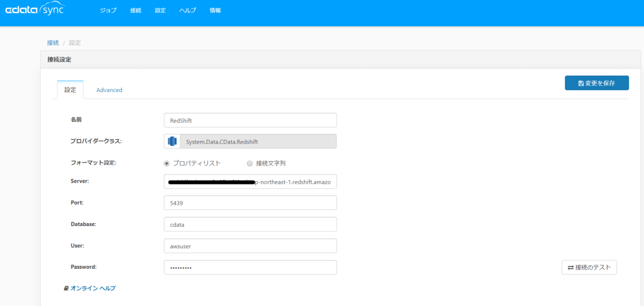The image size is (644, 306).
Task: Run 接続のテスト connection test
Action: 589,267
